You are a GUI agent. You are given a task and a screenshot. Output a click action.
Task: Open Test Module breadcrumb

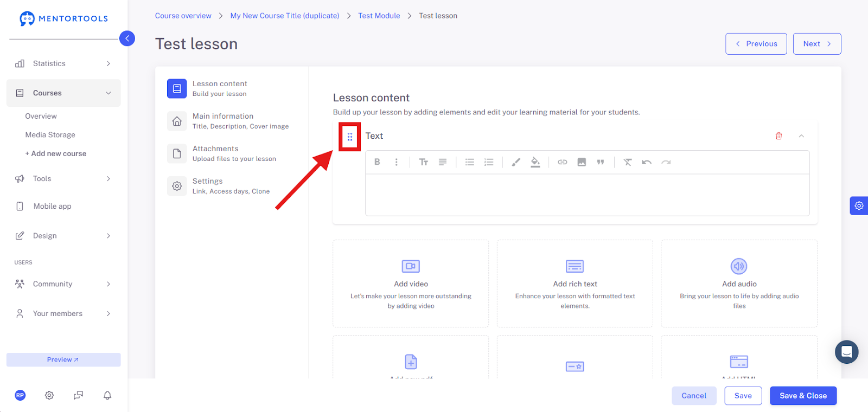(379, 16)
